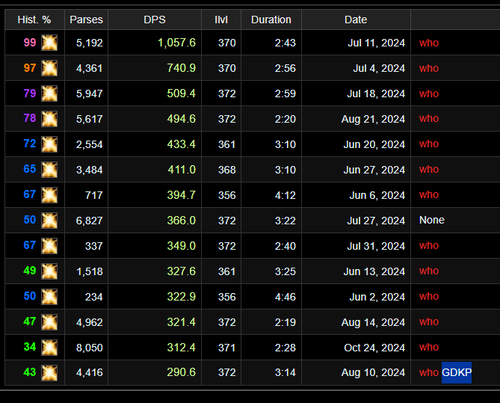The width and height of the screenshot is (500, 403).
Task: Open the 'who' link for Jun 27, 2024
Action: [429, 169]
